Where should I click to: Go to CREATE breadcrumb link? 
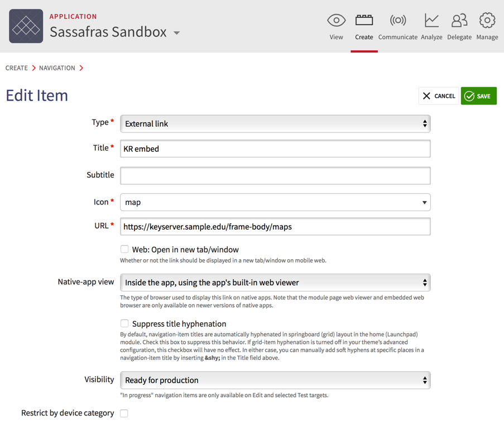pos(16,68)
